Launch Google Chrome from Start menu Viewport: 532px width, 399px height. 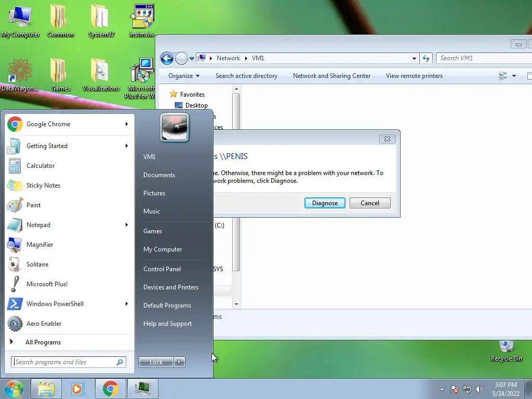[69, 124]
